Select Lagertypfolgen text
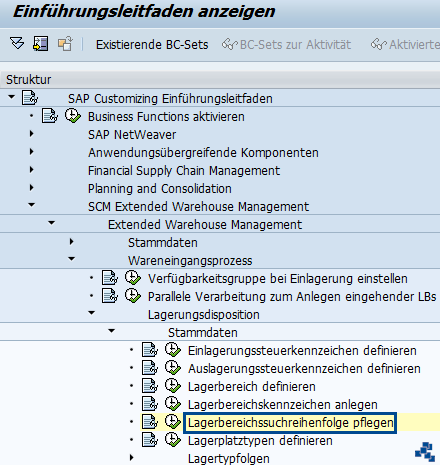The height and width of the screenshot is (465, 440). 229,459
